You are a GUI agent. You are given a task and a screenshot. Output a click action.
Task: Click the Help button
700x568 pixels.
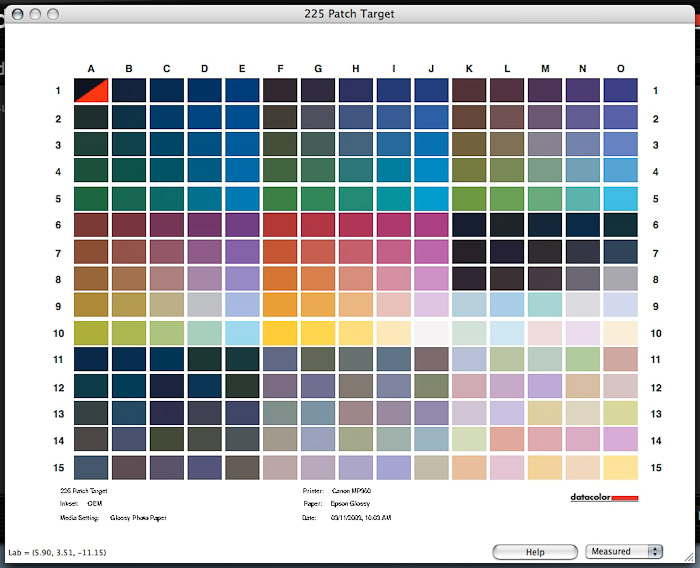[534, 551]
